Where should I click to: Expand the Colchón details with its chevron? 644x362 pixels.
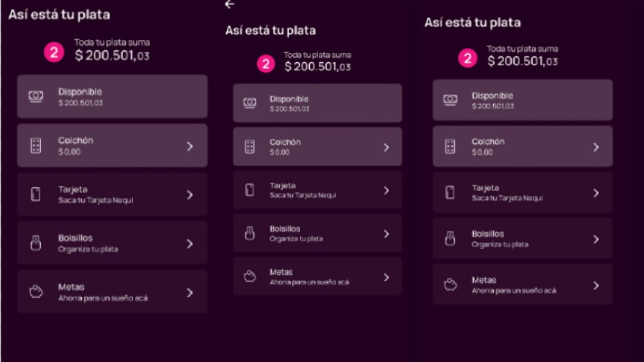pos(190,147)
